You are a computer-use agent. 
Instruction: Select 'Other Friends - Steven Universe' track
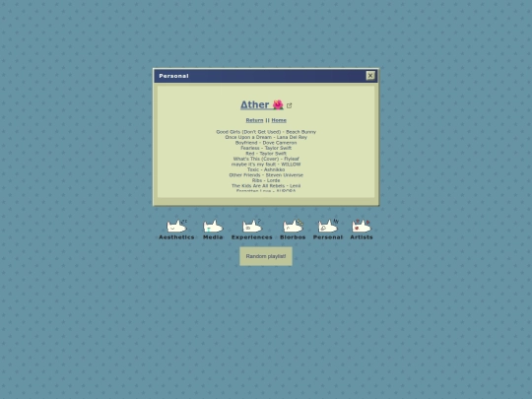tap(266, 175)
